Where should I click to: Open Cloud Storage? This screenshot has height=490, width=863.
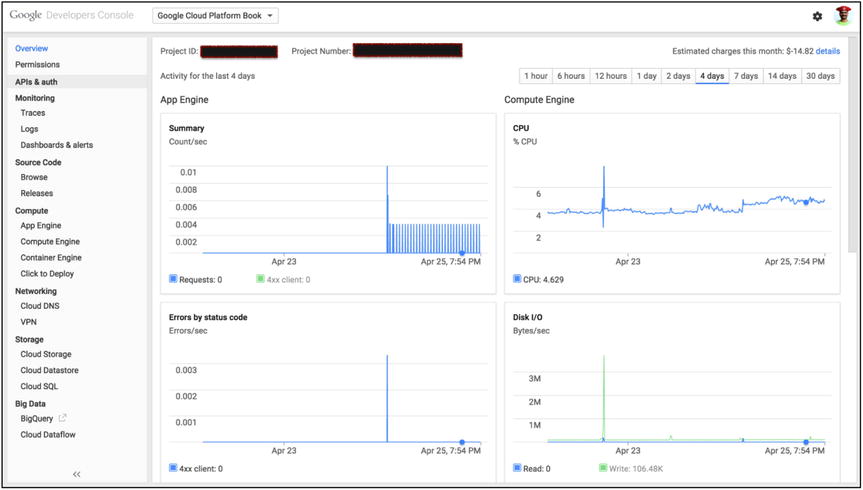(46, 355)
